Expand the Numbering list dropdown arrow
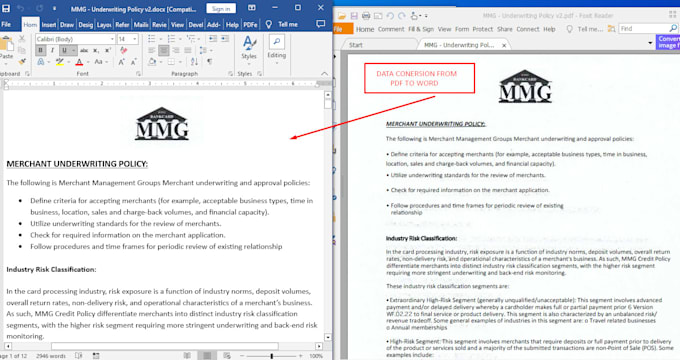 click(180, 39)
